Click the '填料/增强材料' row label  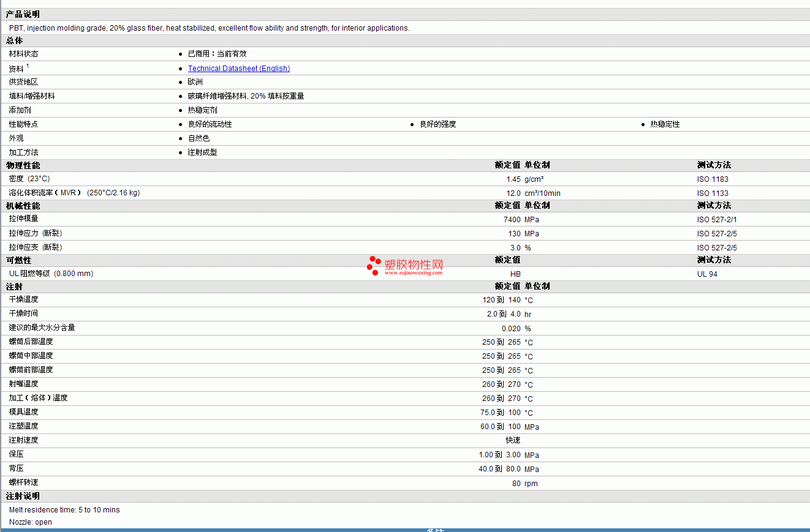pos(32,96)
